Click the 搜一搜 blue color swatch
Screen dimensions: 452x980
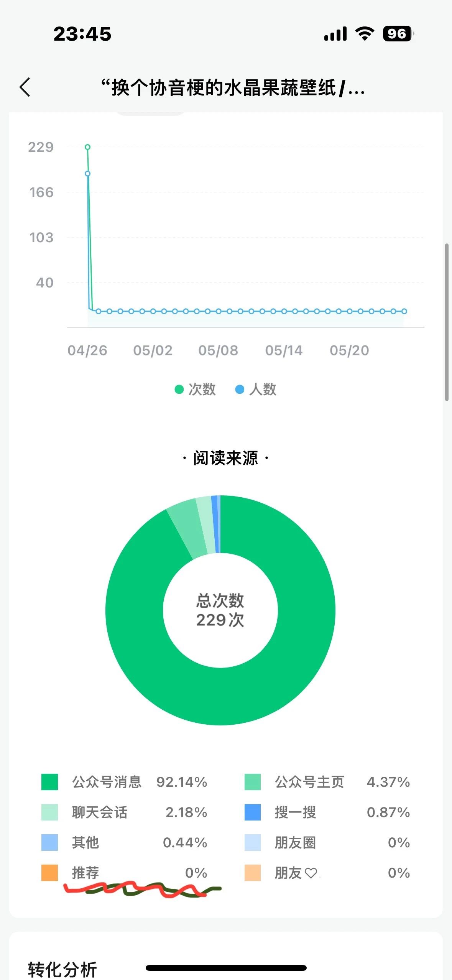pos(252,812)
